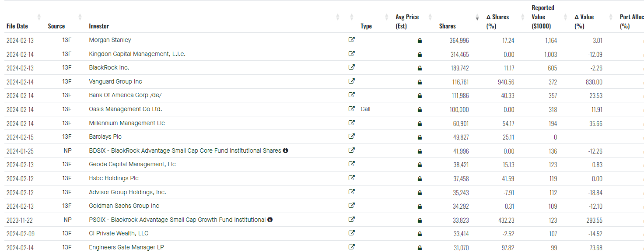The height and width of the screenshot is (252, 644).
Task: Open BlackRock Inc. investor link
Action: click(x=109, y=68)
